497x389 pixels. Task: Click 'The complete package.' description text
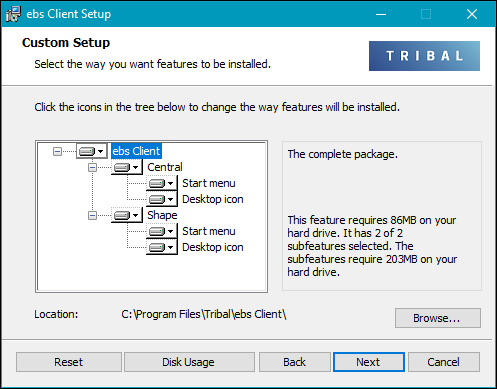(343, 154)
